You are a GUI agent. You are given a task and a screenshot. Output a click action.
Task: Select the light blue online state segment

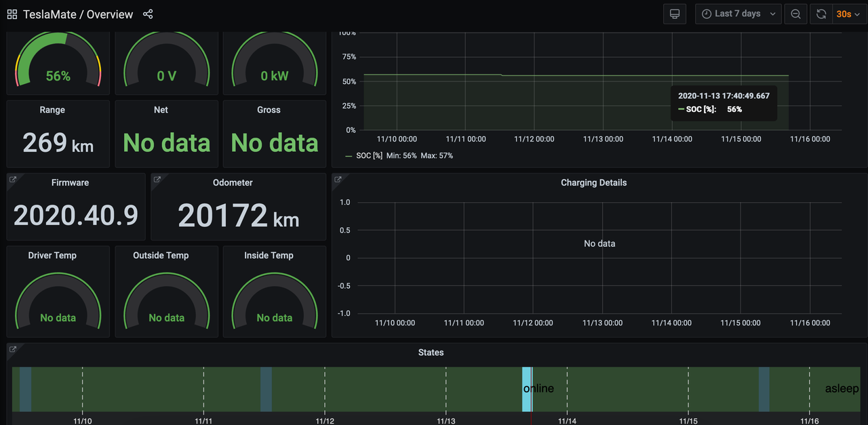tap(527, 389)
